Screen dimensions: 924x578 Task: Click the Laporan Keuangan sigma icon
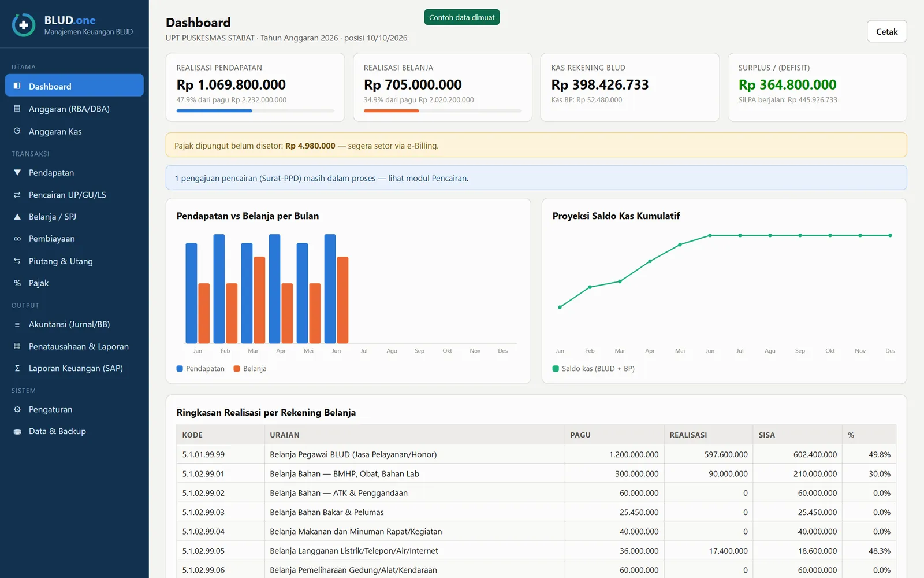17,368
